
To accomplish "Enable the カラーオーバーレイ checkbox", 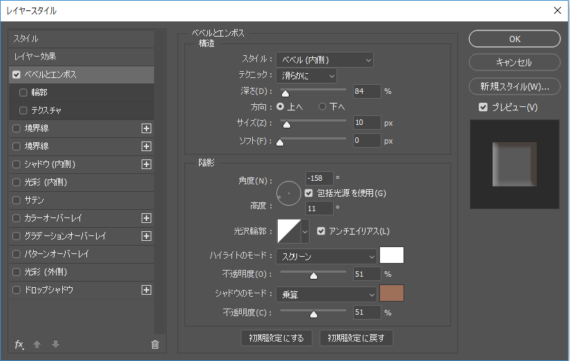I will 16,218.
